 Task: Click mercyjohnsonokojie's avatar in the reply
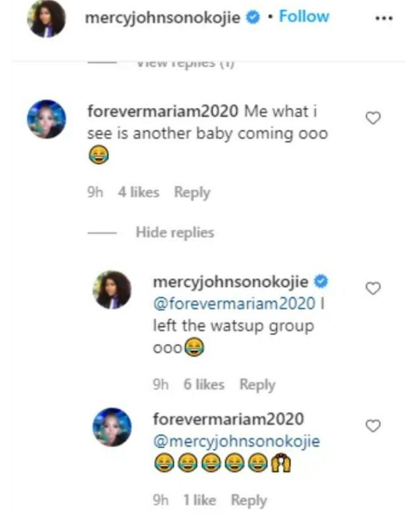[x=112, y=290]
